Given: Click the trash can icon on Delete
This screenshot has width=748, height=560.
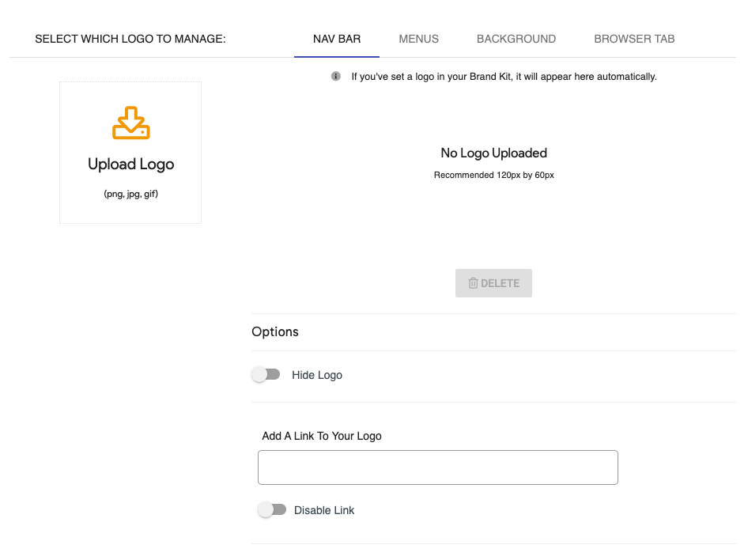Looking at the screenshot, I should tap(473, 283).
